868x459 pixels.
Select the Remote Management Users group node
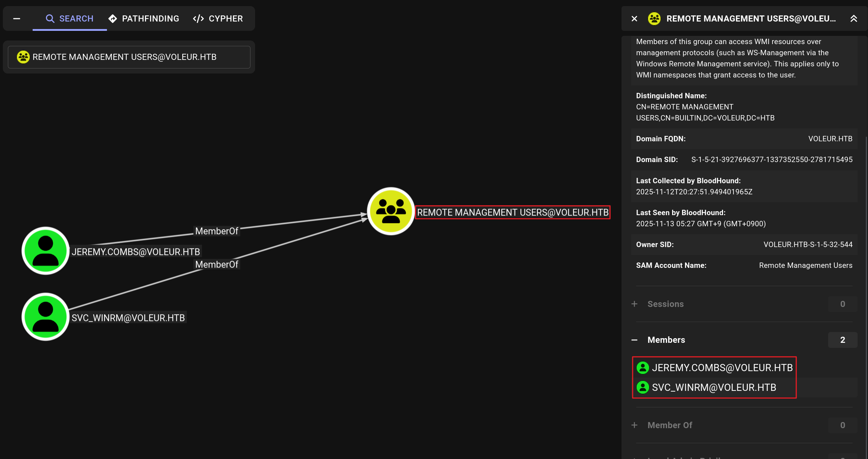pos(391,211)
